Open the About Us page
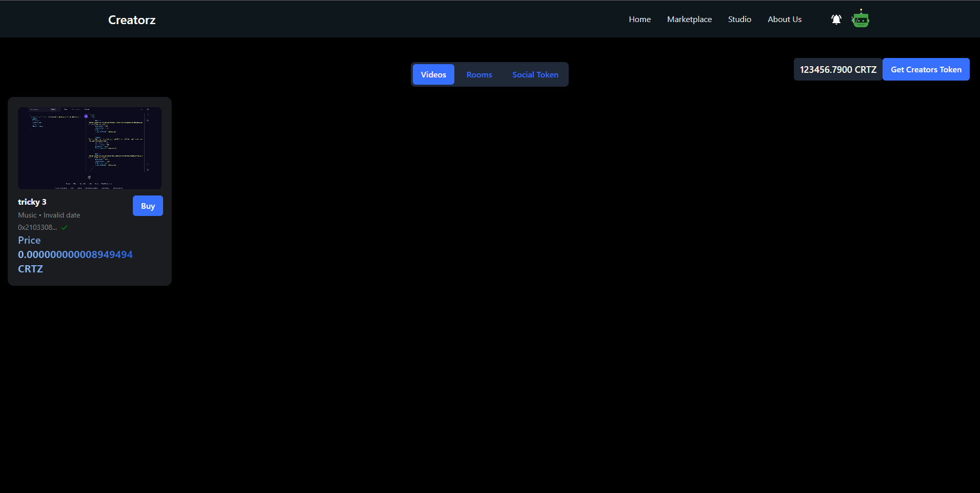980x493 pixels. click(784, 19)
